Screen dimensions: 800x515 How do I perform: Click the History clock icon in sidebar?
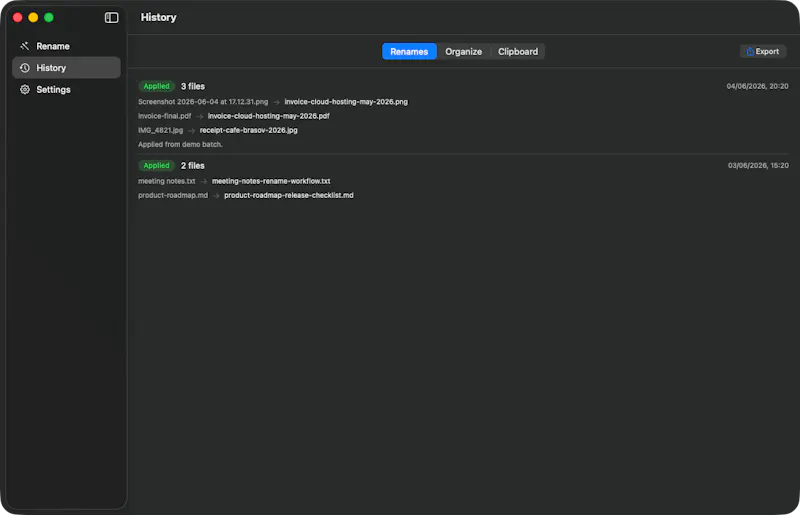pos(24,68)
